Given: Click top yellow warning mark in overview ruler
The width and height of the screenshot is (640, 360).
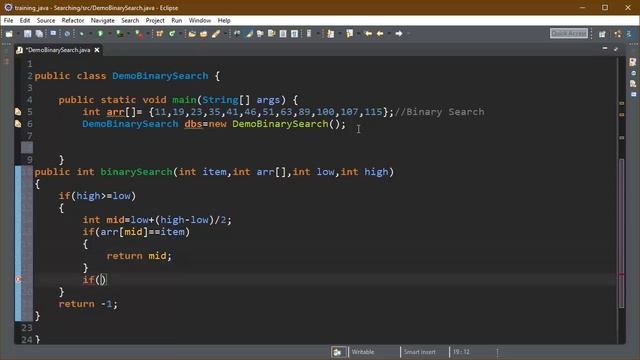Looking at the screenshot, I should (x=622, y=103).
